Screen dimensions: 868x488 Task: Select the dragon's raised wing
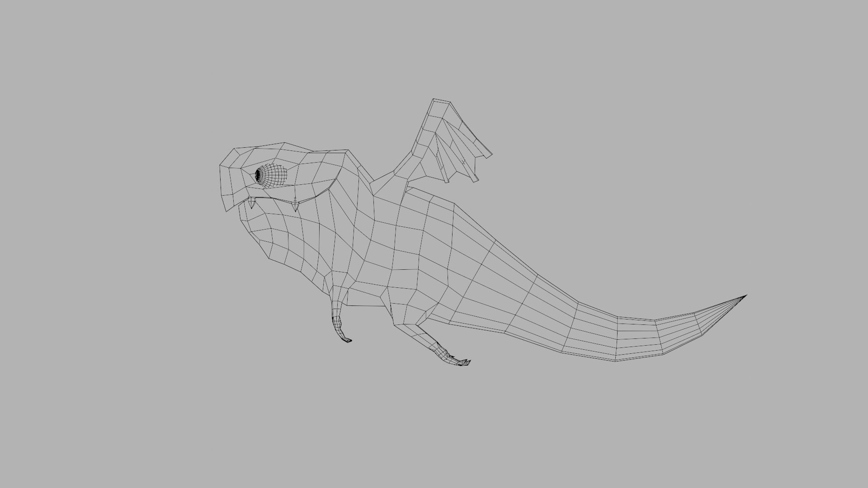coord(432,147)
